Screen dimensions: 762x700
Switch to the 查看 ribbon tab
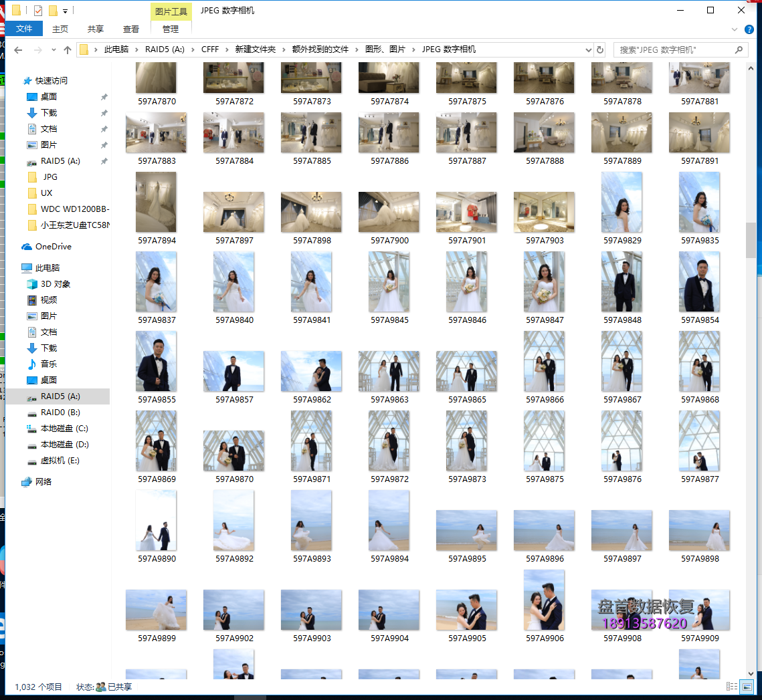pyautogui.click(x=130, y=29)
